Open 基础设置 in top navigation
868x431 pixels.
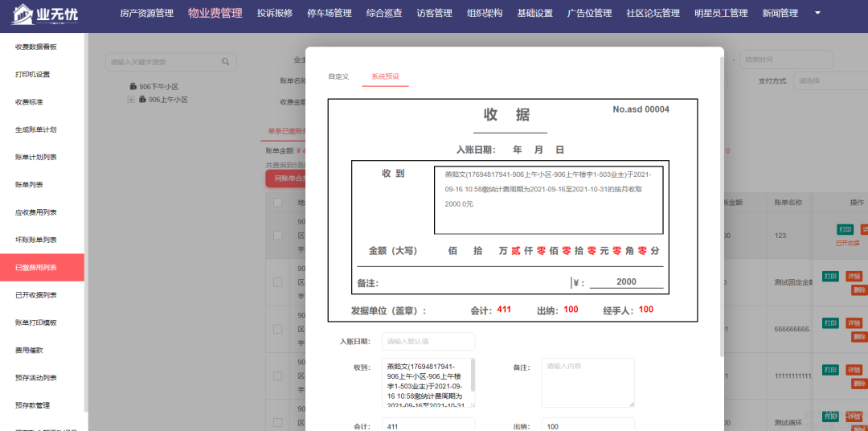(534, 14)
